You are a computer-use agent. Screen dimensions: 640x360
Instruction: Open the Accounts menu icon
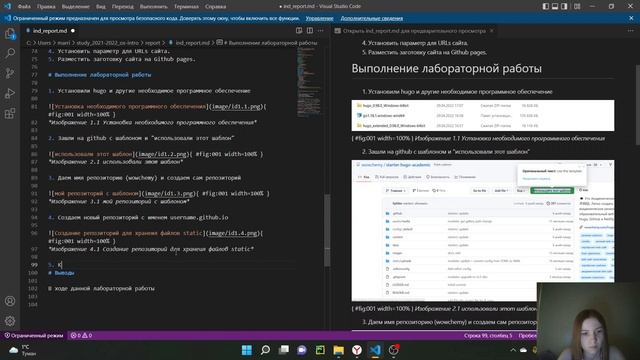[x=10, y=301]
